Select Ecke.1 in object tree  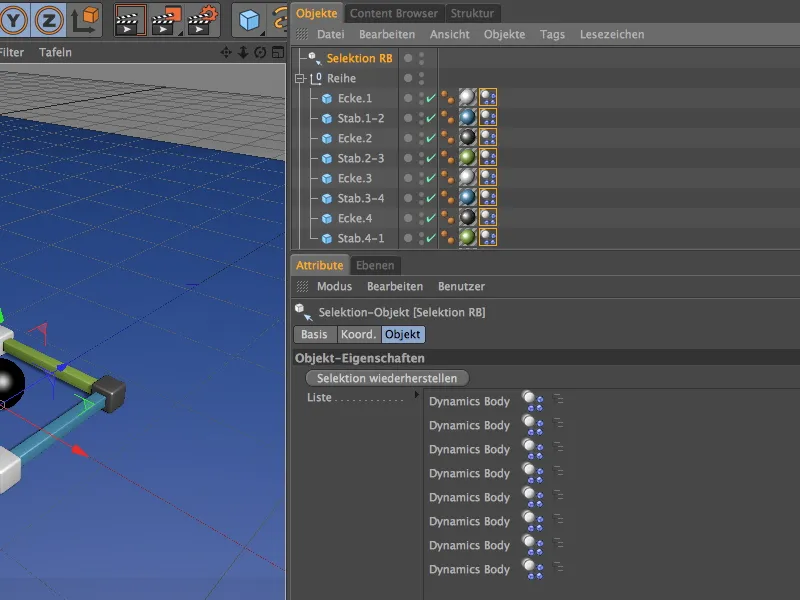tap(355, 98)
